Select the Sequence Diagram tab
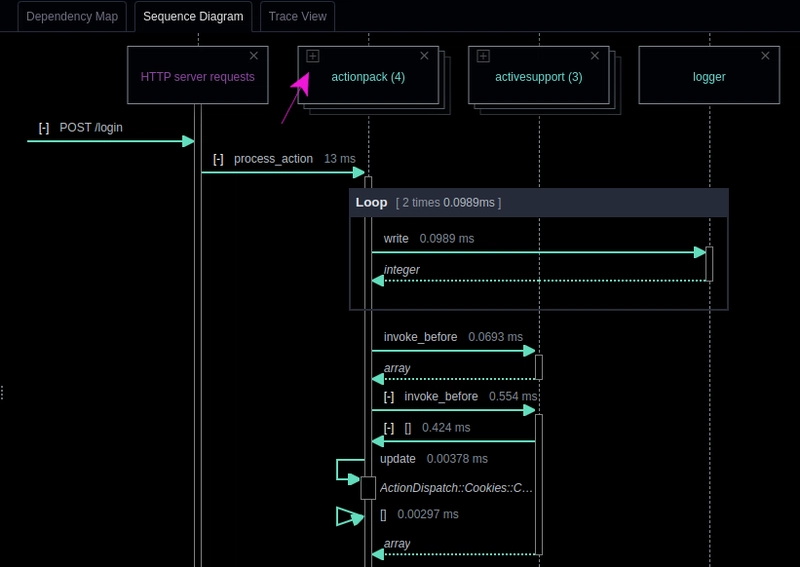The height and width of the screenshot is (567, 800). (x=193, y=16)
